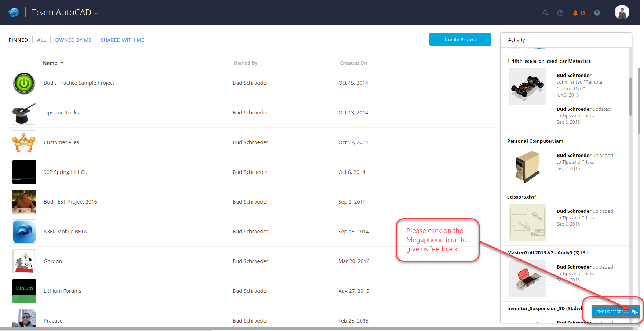Open the Tips and Tricks project

(x=61, y=112)
